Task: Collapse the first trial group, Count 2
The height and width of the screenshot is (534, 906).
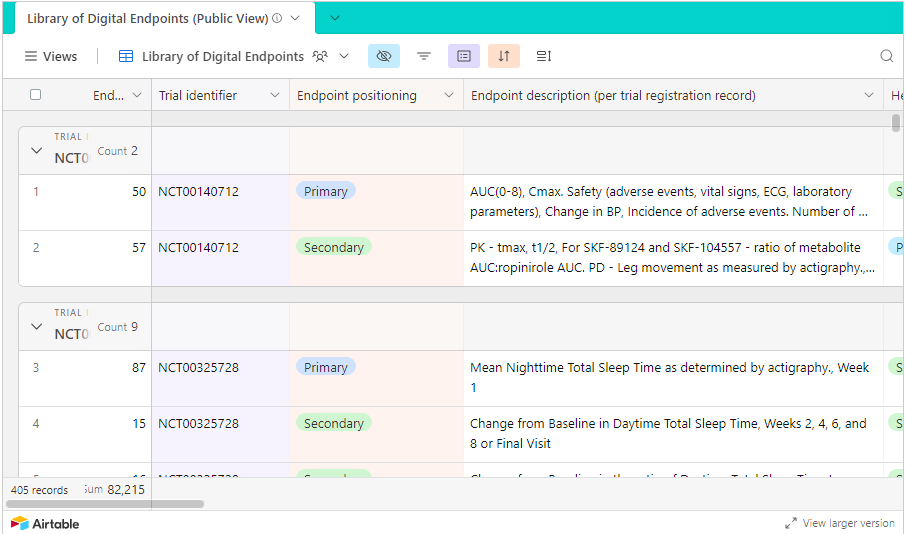Action: point(36,150)
